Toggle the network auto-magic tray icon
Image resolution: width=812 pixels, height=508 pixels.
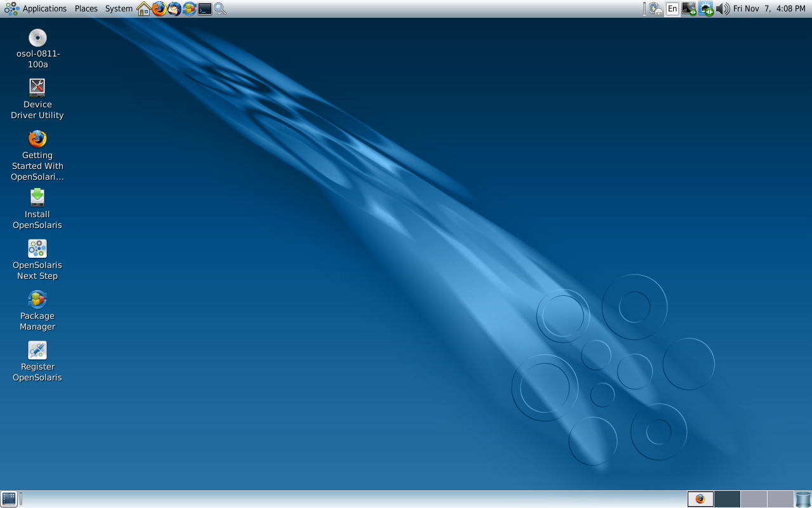point(705,8)
